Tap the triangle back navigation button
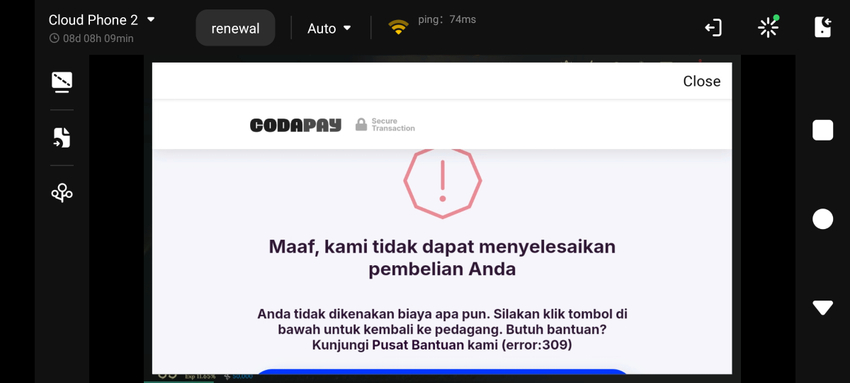 coord(822,308)
